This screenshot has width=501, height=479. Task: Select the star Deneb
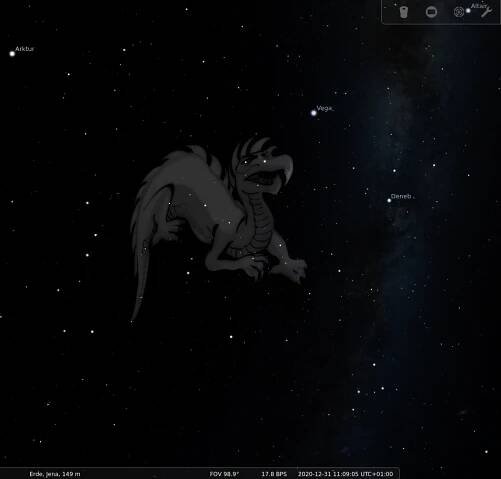tap(389, 201)
